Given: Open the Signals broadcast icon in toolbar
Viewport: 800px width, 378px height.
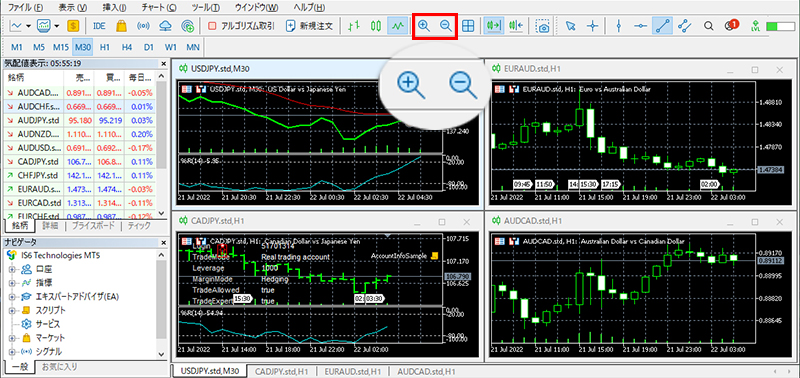Looking at the screenshot, I should (x=144, y=26).
